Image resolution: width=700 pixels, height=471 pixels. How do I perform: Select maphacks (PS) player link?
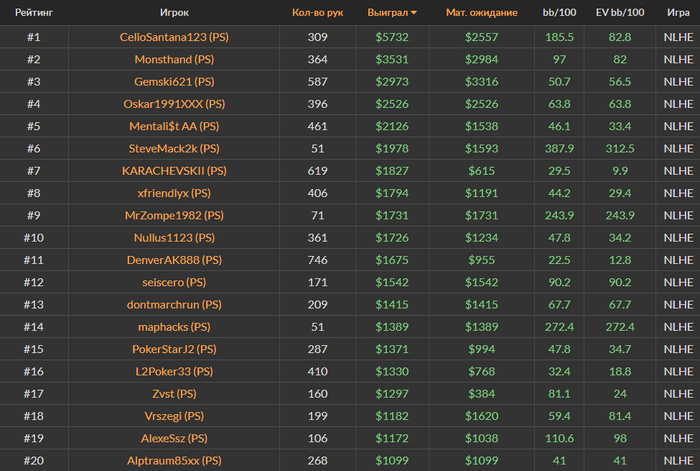pos(174,326)
